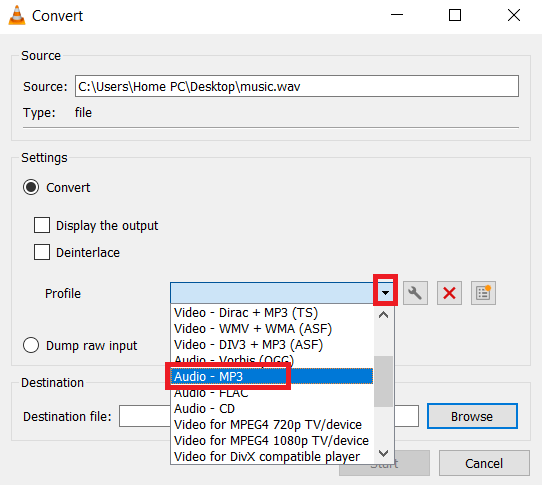Create a new profile icon

pyautogui.click(x=483, y=293)
